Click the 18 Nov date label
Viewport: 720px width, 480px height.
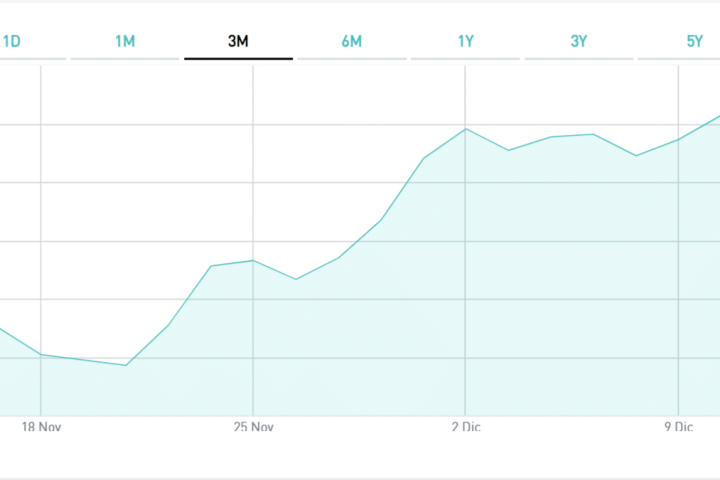[40, 427]
